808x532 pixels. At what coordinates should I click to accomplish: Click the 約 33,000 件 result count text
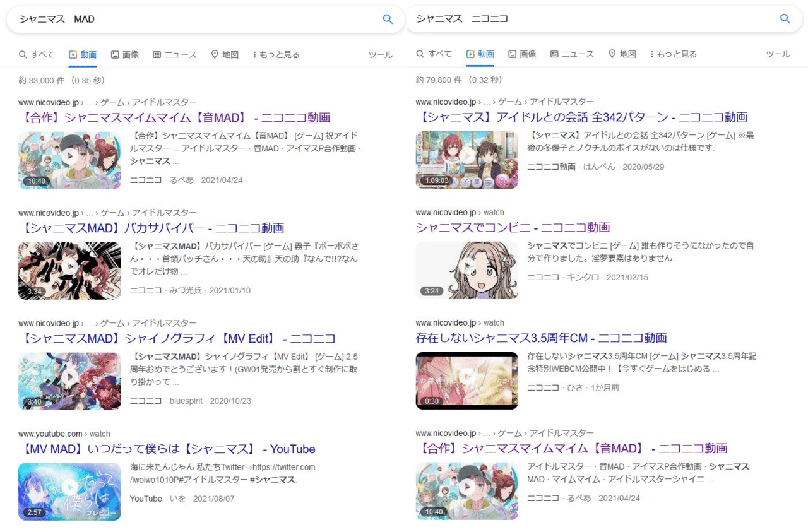point(61,81)
